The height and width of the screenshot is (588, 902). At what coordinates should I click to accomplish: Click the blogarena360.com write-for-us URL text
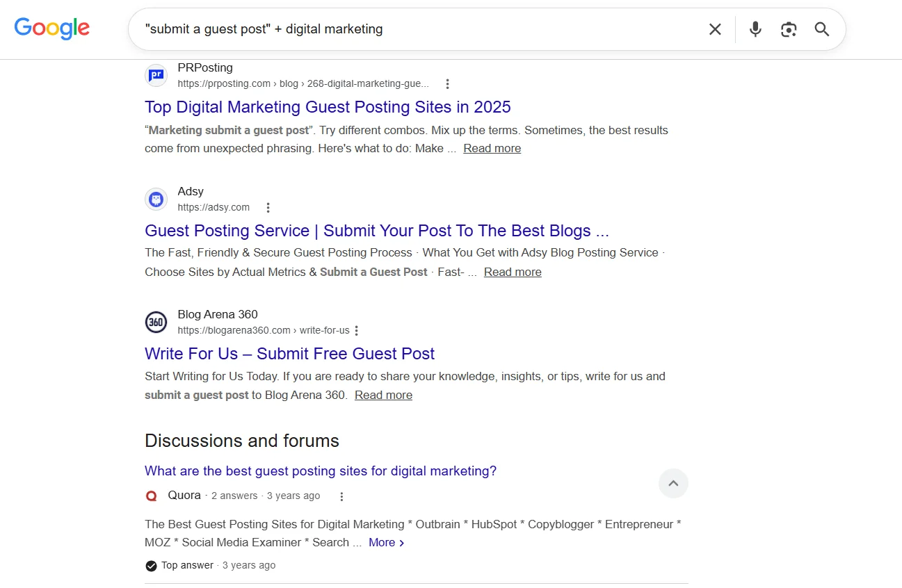click(x=264, y=330)
